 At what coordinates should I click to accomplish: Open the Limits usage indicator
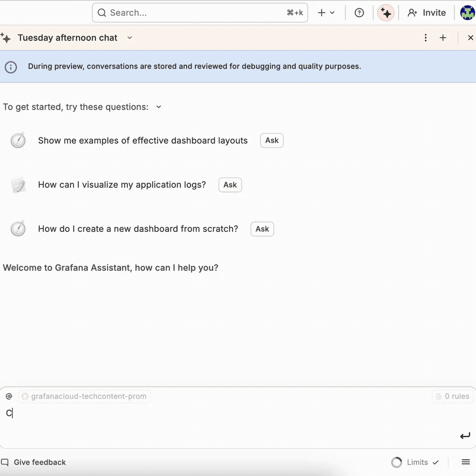pyautogui.click(x=415, y=462)
